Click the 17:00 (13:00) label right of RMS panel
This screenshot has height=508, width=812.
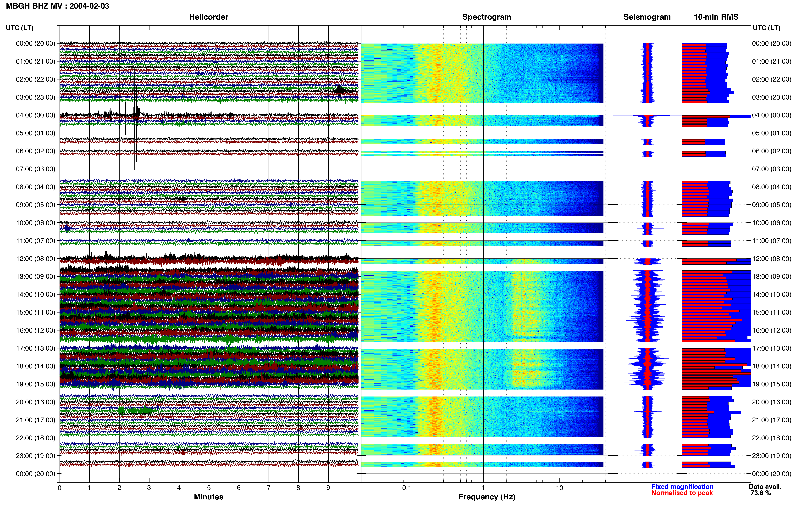coord(772,348)
